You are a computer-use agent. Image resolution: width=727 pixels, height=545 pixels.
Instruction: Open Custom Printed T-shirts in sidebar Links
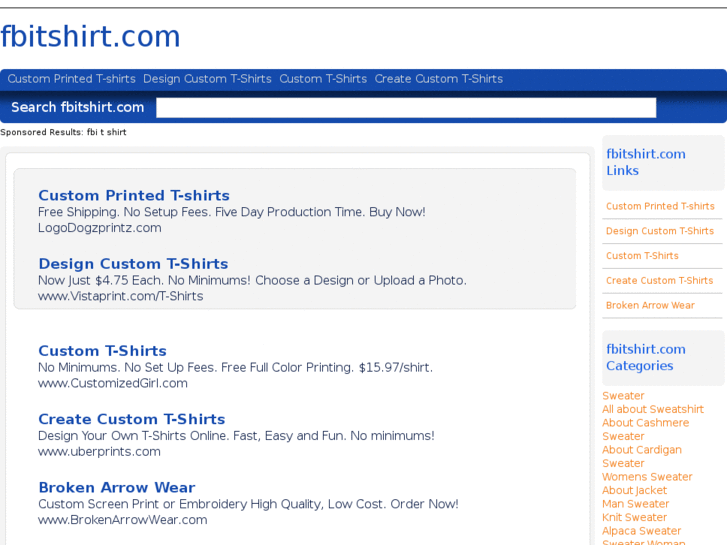(660, 206)
